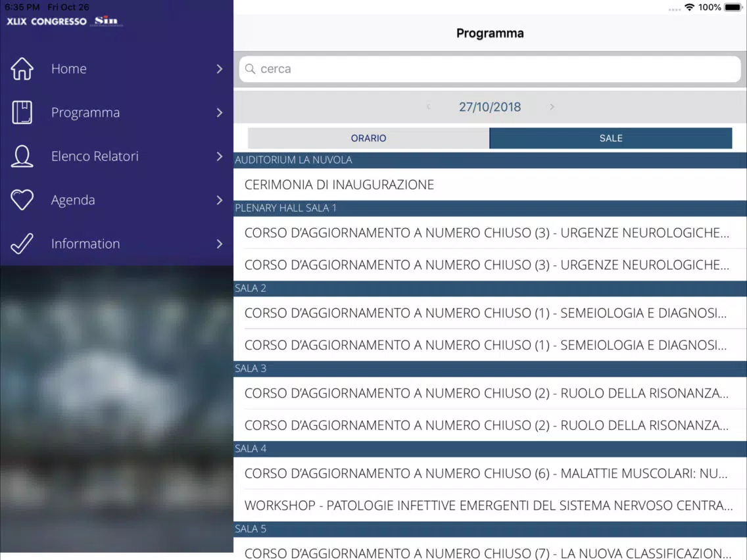This screenshot has width=747, height=560.
Task: Expand the Home menu chevron
Action: 219,68
